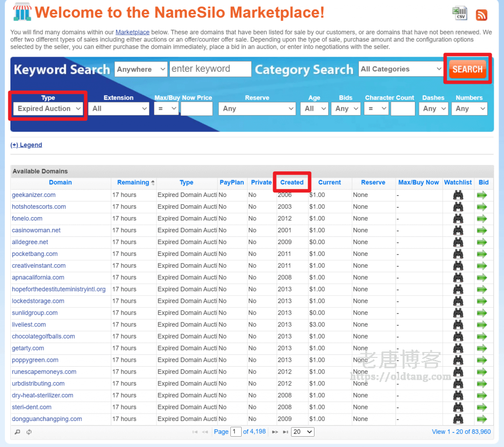Download the CSV export file
This screenshot has height=447, width=504.
(460, 13)
